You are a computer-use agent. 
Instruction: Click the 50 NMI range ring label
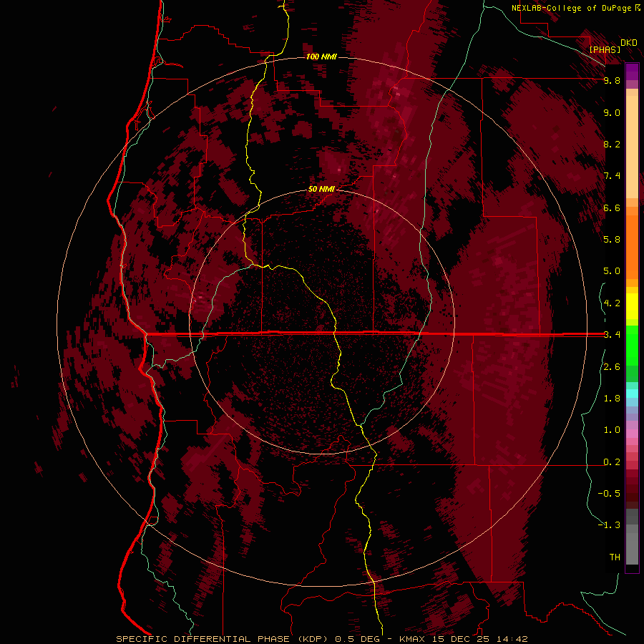321,189
